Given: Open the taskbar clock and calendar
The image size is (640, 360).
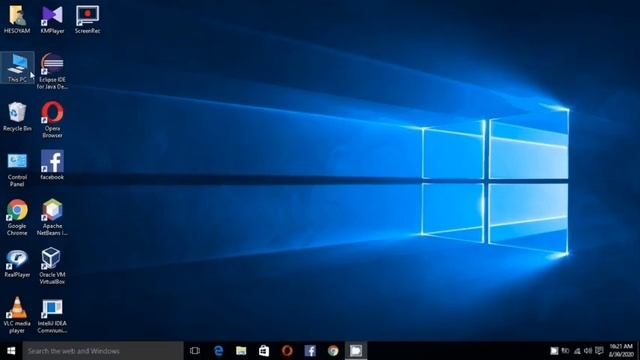Looking at the screenshot, I should pyautogui.click(x=621, y=351).
